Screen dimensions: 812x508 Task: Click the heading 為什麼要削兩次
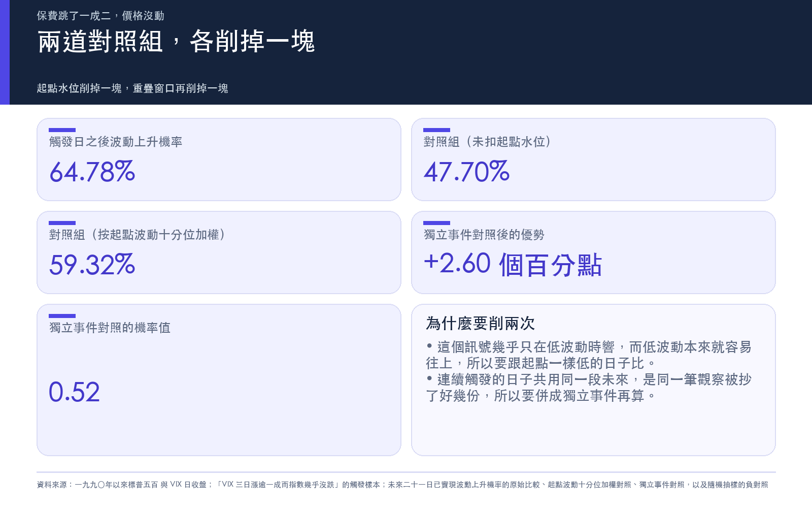[481, 323]
